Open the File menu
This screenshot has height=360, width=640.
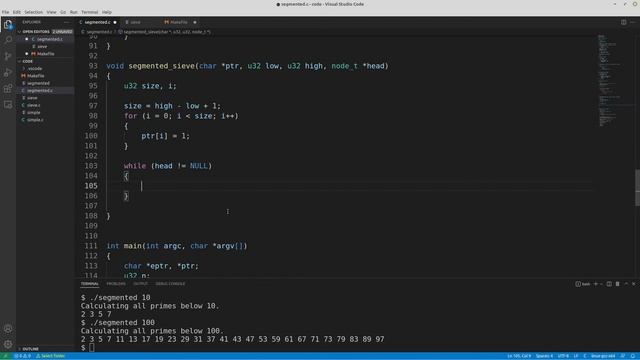click(5, 12)
